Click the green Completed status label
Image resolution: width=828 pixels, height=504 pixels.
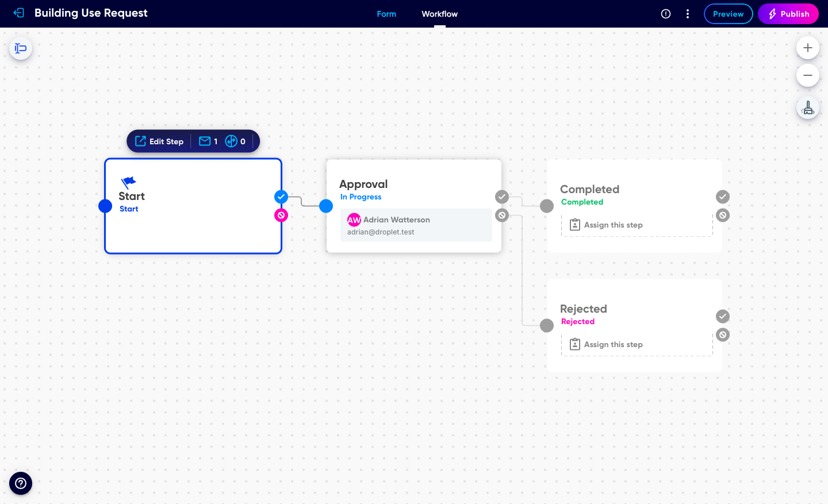point(582,202)
